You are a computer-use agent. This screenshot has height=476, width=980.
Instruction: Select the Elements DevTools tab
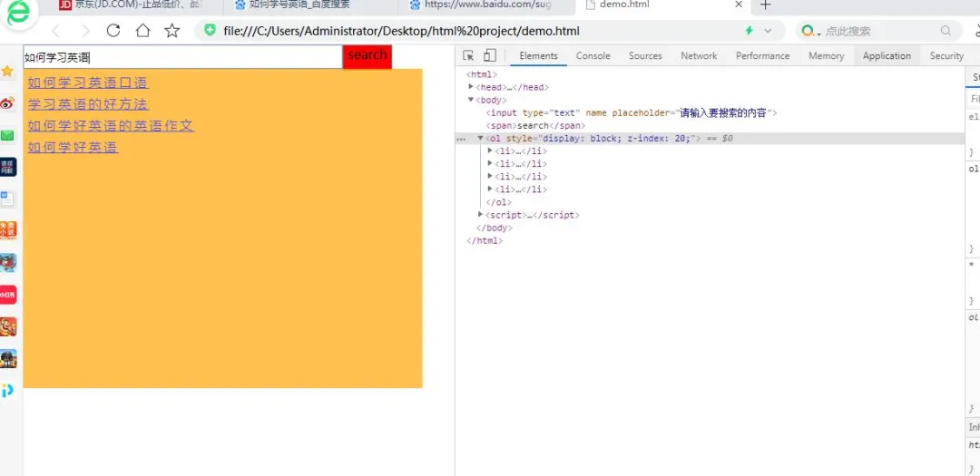(x=538, y=55)
